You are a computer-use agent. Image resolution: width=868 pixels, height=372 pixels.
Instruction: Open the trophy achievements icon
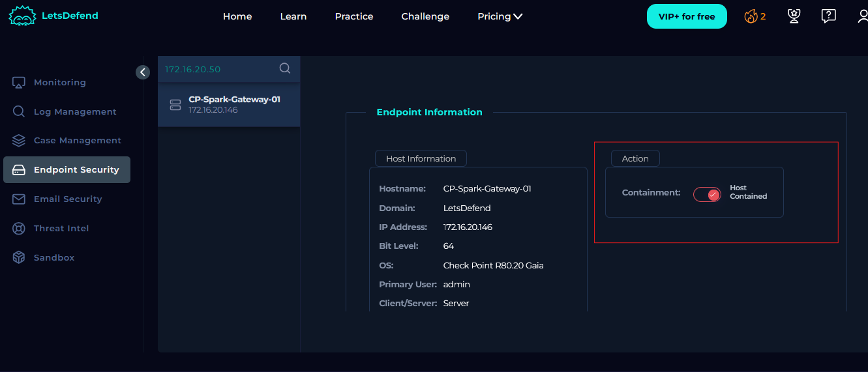pyautogui.click(x=794, y=16)
